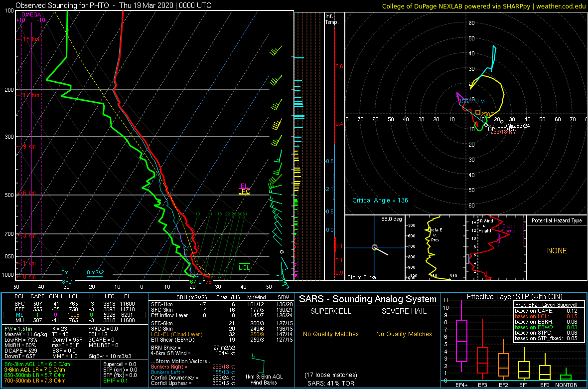Click the Potential Hazard Type header

tap(556, 221)
